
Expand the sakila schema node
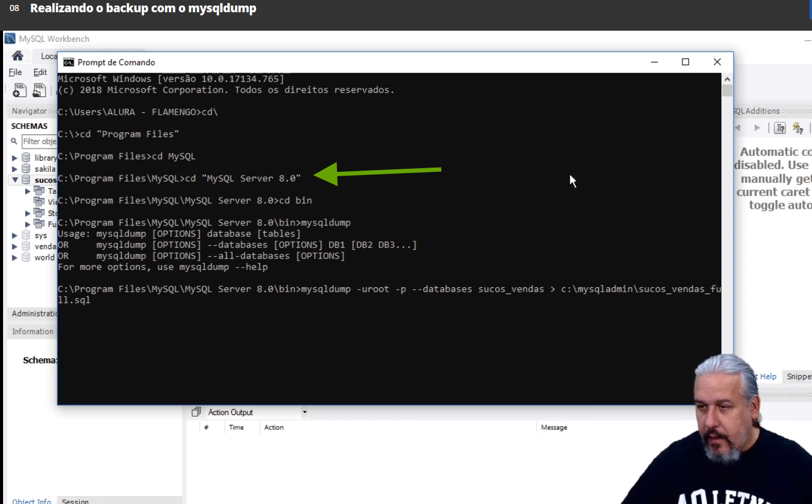point(15,169)
